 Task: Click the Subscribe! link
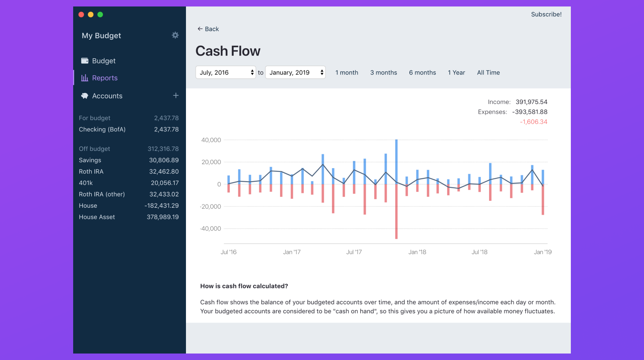pos(546,14)
